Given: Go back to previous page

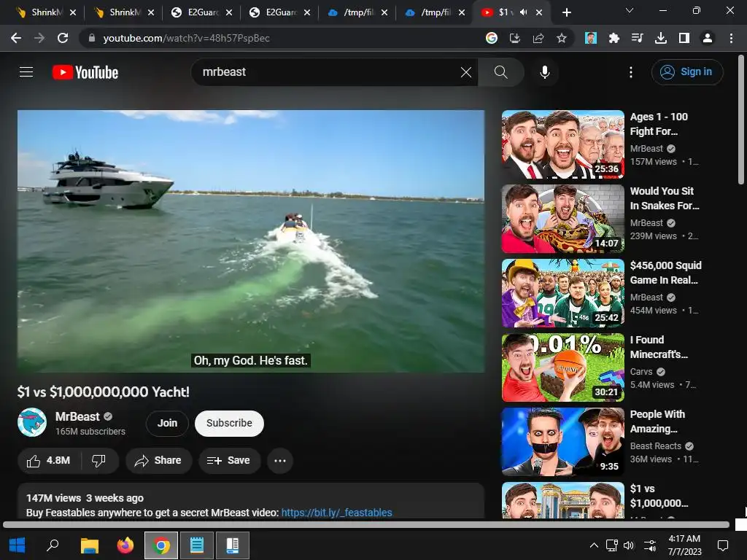Looking at the screenshot, I should point(16,38).
